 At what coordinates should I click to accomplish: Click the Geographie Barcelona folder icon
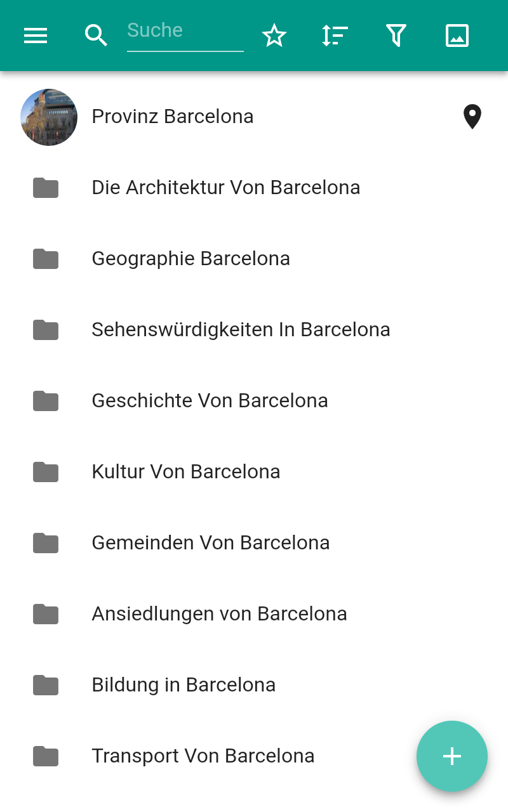click(x=46, y=259)
